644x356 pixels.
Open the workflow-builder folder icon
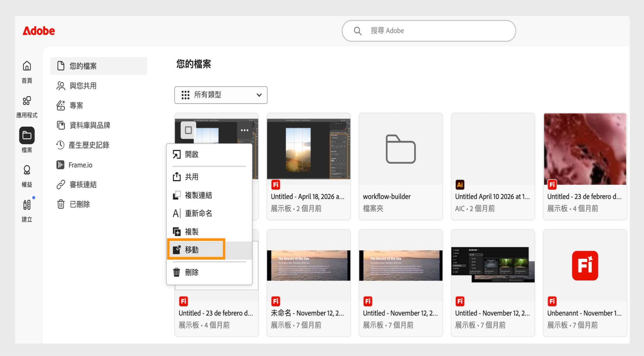click(401, 149)
